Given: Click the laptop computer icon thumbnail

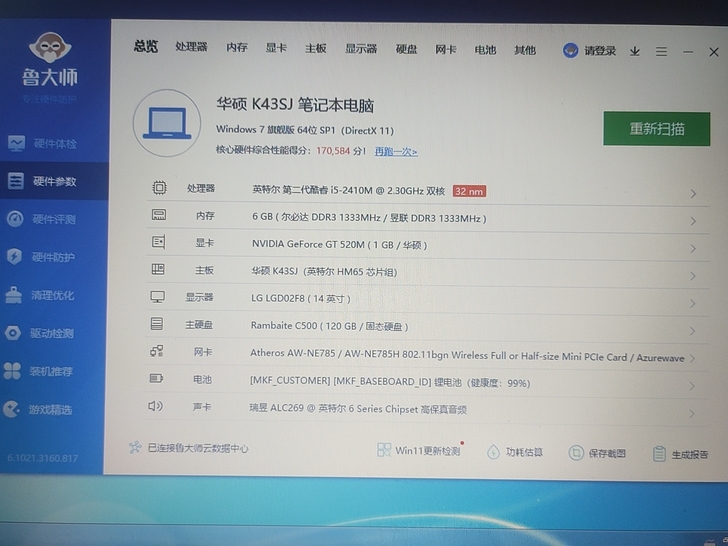Looking at the screenshot, I should pyautogui.click(x=167, y=123).
